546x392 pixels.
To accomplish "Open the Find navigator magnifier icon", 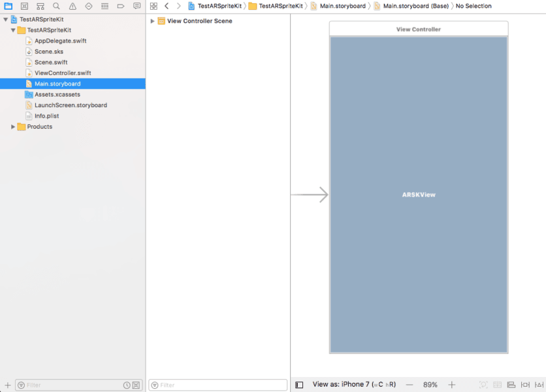I will coord(56,6).
